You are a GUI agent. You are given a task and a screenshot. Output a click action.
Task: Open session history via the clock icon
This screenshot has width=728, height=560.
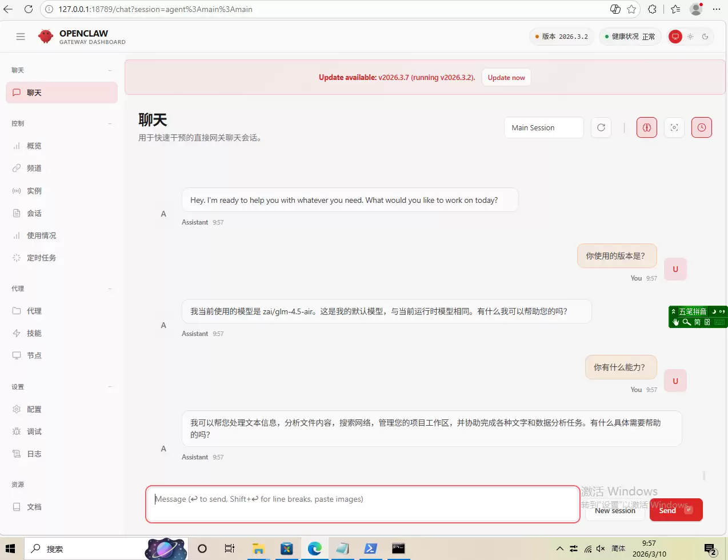point(701,127)
